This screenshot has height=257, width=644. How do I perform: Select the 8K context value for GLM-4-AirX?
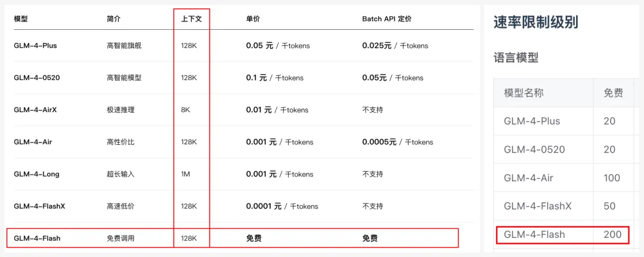click(x=186, y=110)
